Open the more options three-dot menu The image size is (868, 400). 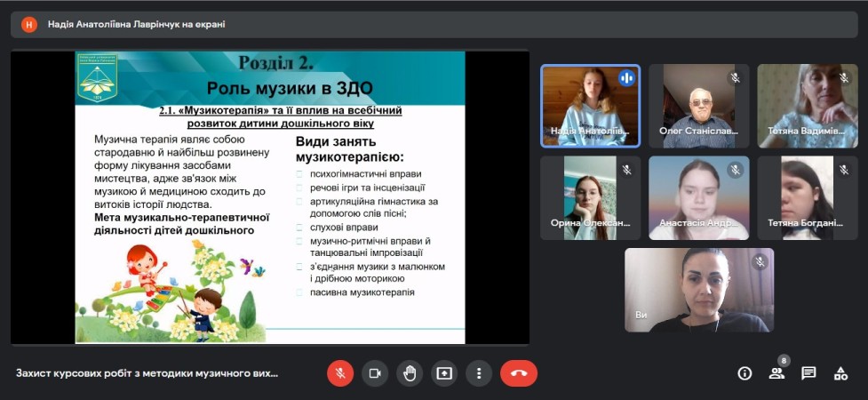[479, 373]
